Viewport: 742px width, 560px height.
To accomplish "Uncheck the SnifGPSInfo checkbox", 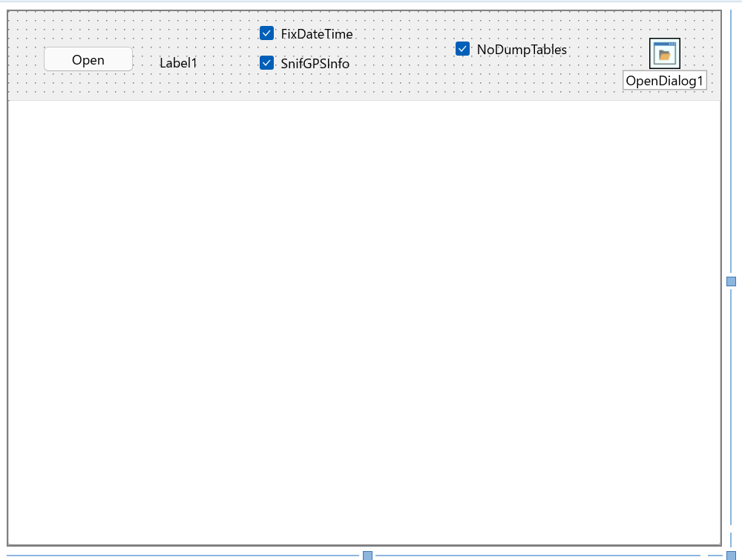I will [x=267, y=63].
